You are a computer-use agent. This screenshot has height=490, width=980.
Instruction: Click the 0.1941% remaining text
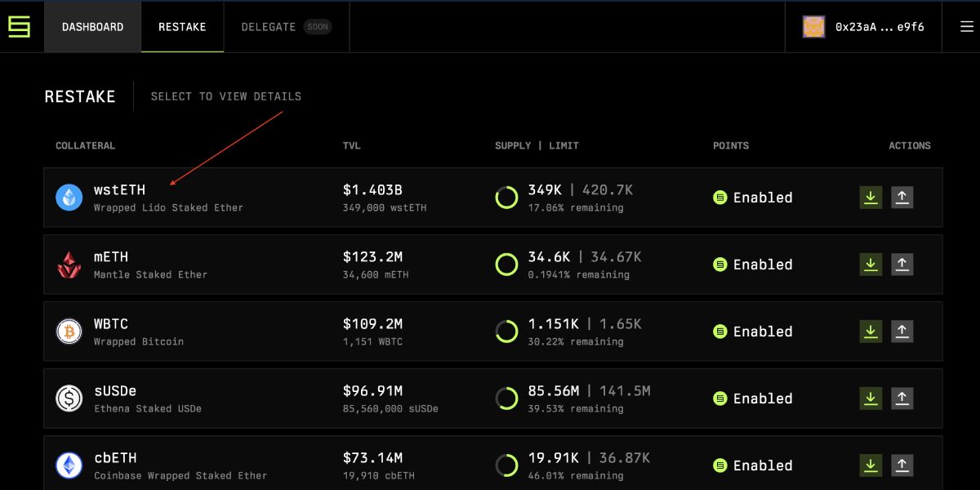578,274
